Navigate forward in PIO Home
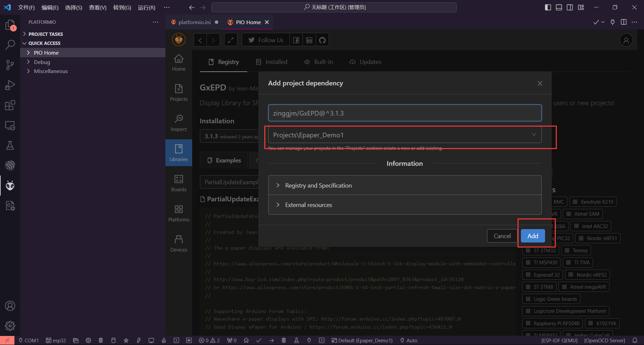 click(x=213, y=40)
